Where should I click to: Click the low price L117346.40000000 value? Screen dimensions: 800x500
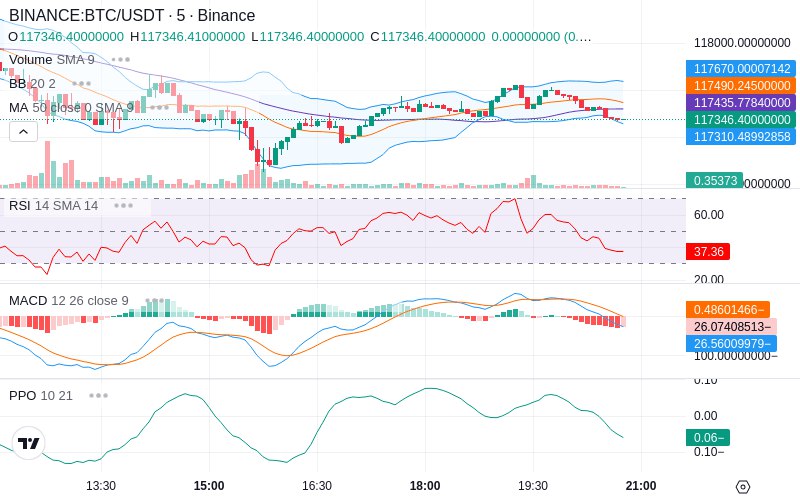(308, 37)
